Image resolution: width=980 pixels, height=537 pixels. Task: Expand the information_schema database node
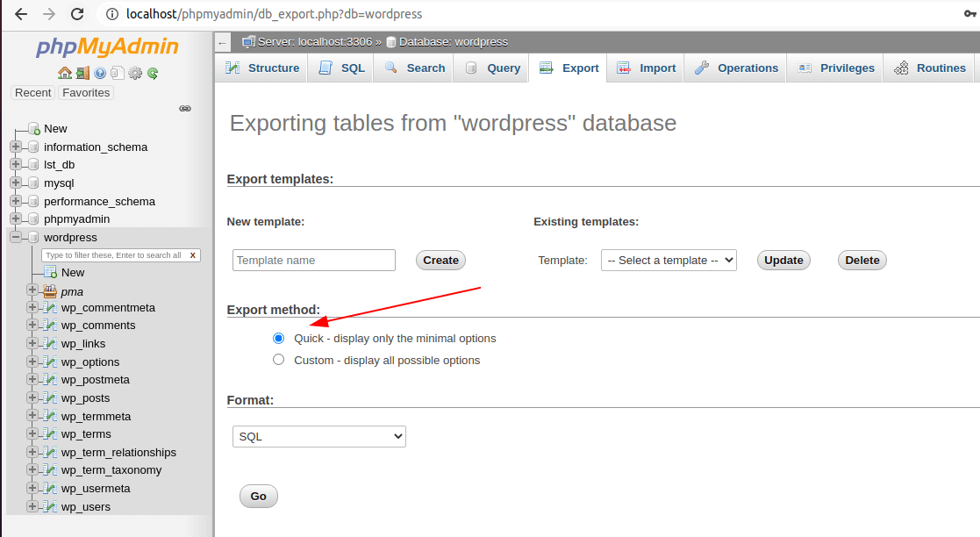16,147
